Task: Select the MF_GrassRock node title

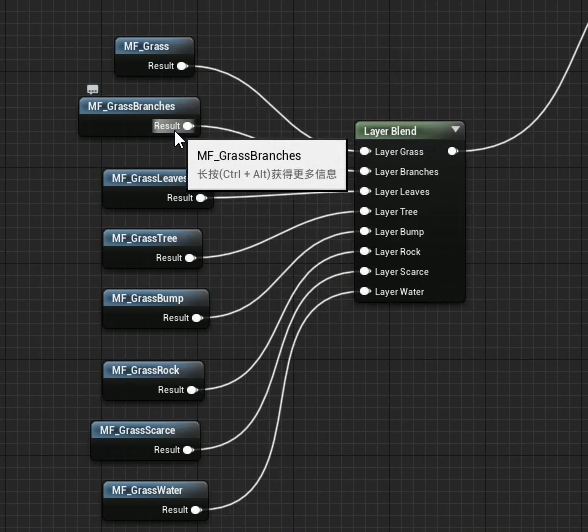Action: pyautogui.click(x=146, y=370)
